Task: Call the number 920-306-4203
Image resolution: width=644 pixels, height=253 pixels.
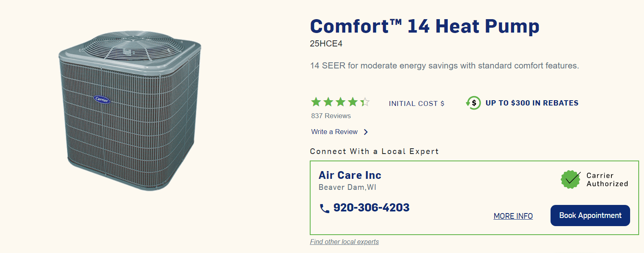Action: click(371, 208)
